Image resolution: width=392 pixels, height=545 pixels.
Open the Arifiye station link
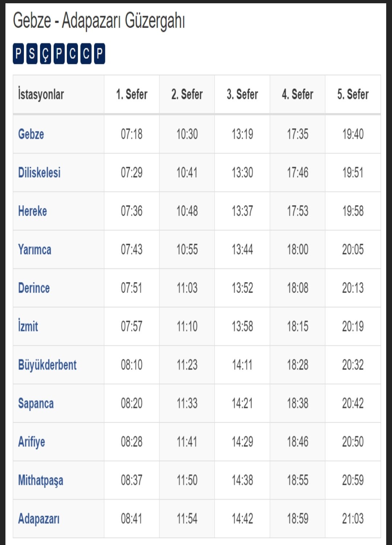tap(32, 442)
